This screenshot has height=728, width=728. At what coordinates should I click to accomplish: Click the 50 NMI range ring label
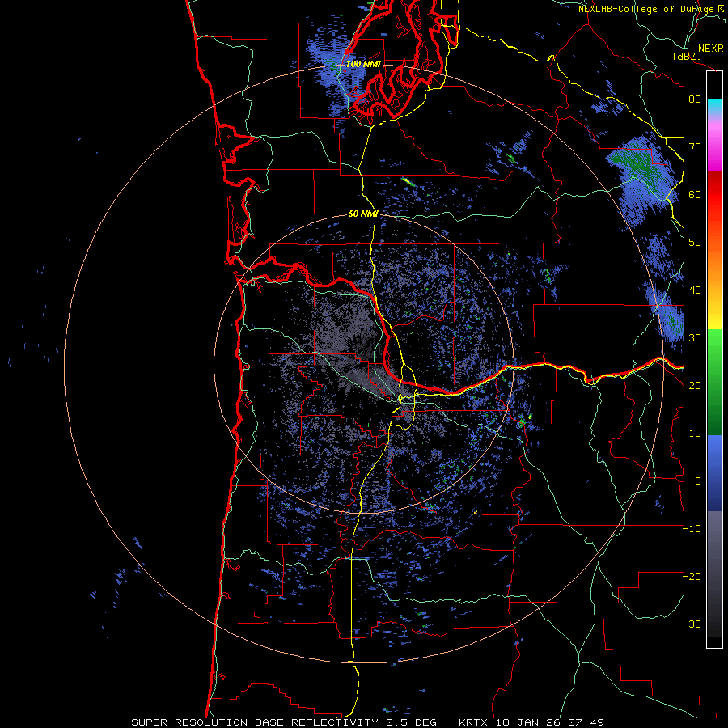click(x=363, y=214)
